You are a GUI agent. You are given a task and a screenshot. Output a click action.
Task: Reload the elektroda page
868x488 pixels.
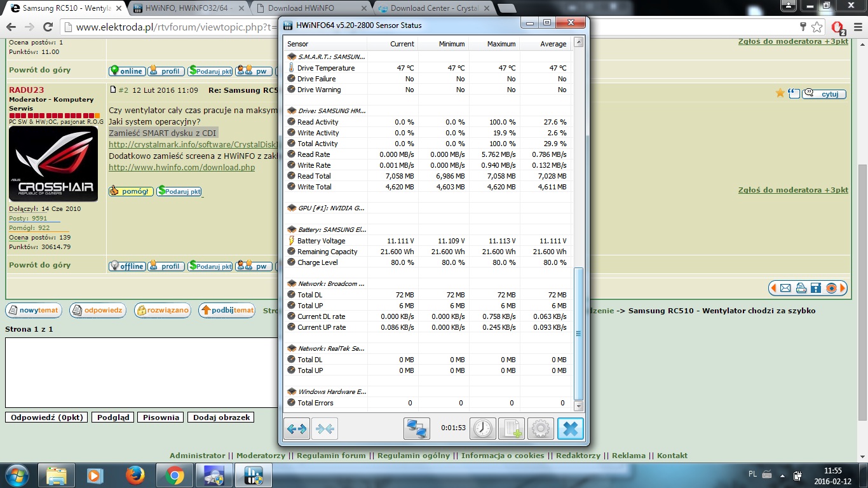tap(48, 27)
